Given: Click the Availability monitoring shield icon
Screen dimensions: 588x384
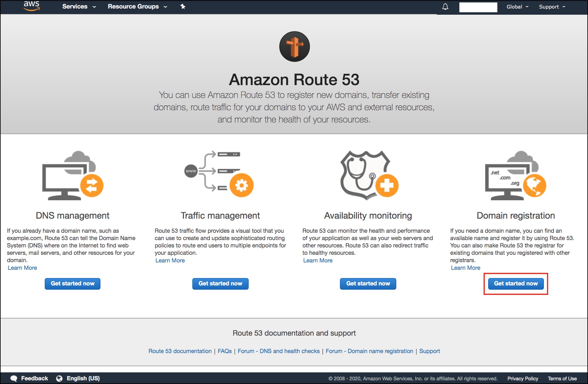Looking at the screenshot, I should [369, 175].
